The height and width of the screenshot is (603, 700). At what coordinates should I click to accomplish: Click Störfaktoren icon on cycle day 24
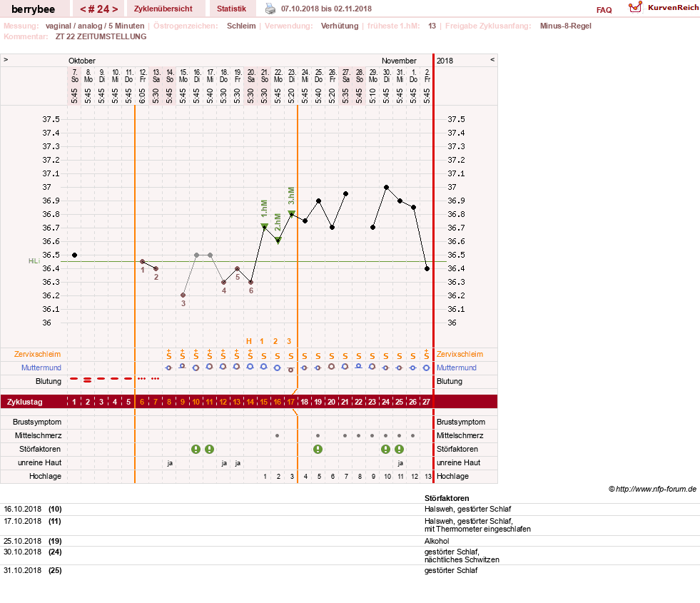[386, 449]
